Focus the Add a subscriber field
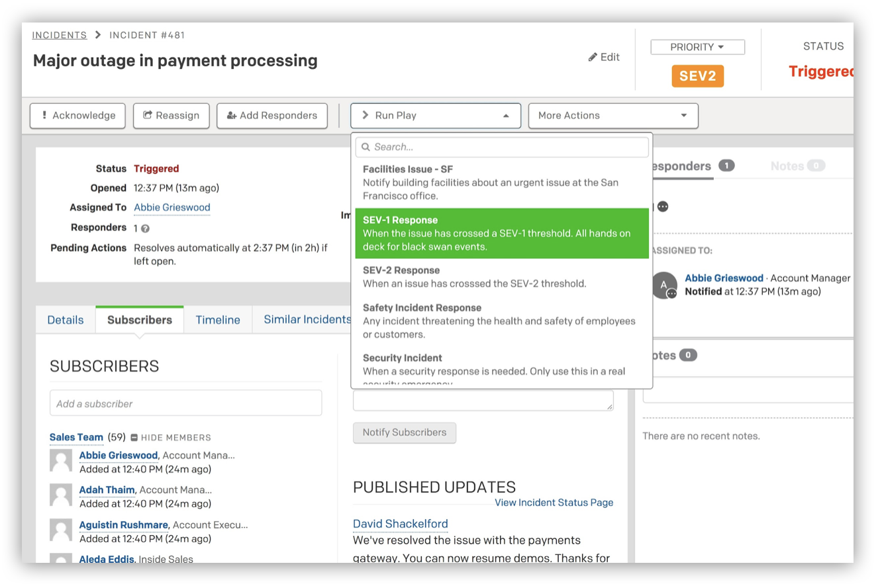The height and width of the screenshot is (588, 882). pyautogui.click(x=185, y=403)
